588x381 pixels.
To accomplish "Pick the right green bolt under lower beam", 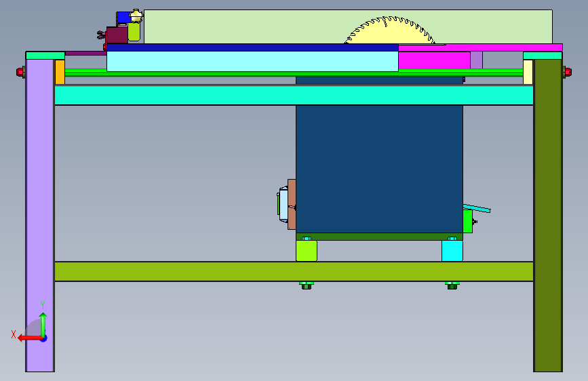I will click(x=452, y=286).
